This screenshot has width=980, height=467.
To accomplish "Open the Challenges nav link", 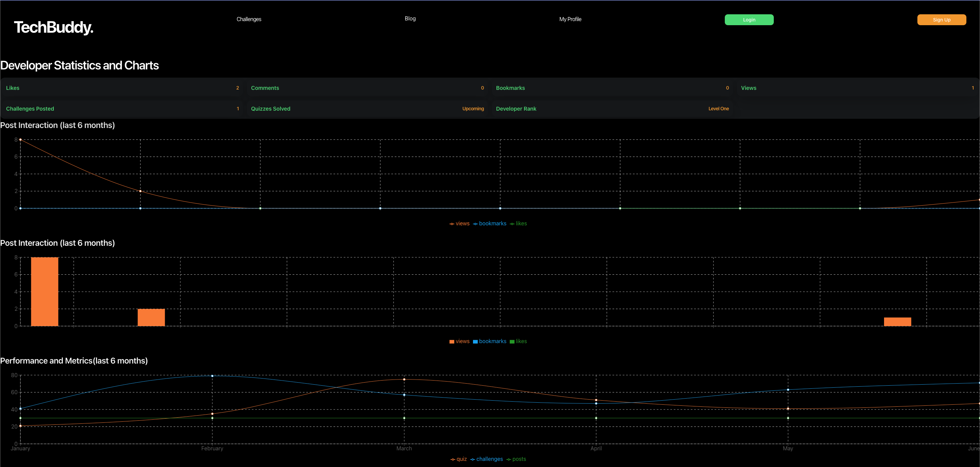I will (249, 19).
